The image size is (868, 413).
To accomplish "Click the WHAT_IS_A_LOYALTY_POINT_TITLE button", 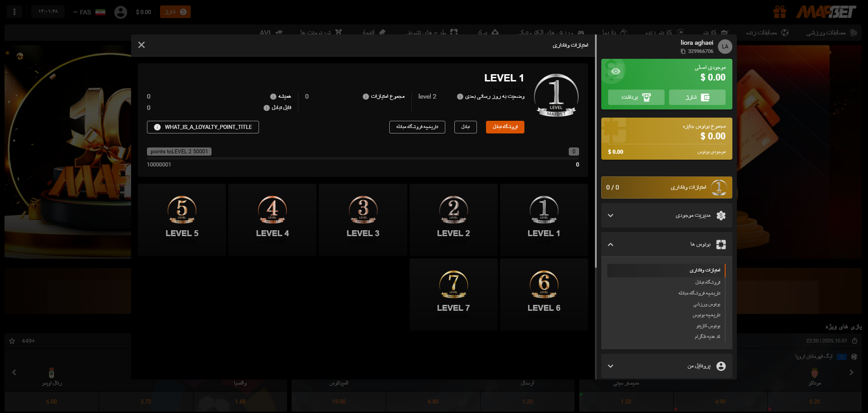I will coord(203,127).
